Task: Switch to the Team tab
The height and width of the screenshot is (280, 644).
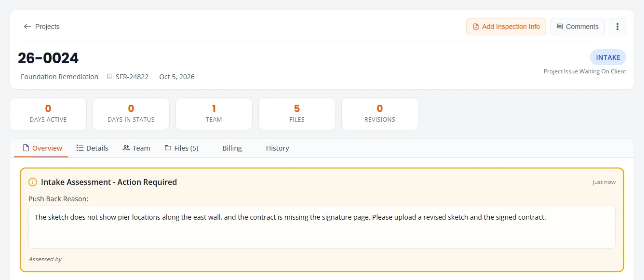Action: tap(136, 148)
